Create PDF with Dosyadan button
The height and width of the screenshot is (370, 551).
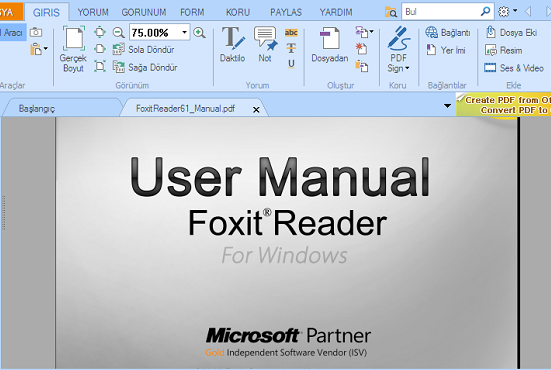click(330, 44)
